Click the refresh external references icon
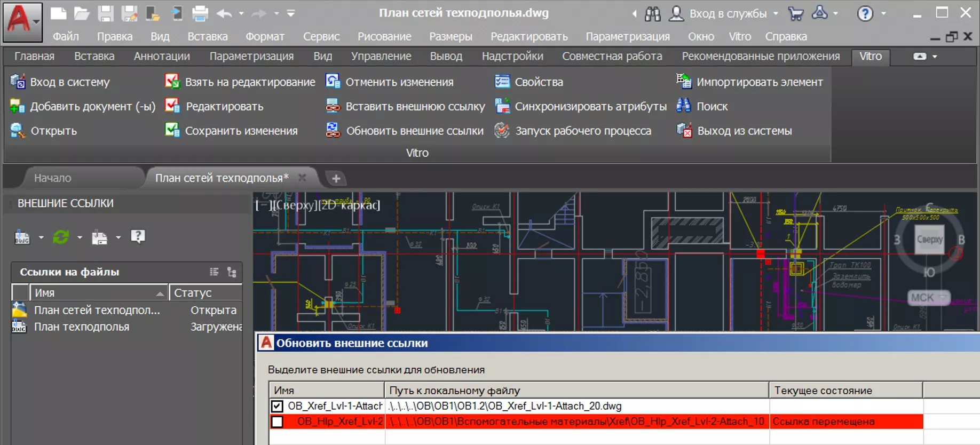The height and width of the screenshot is (445, 980). 61,237
